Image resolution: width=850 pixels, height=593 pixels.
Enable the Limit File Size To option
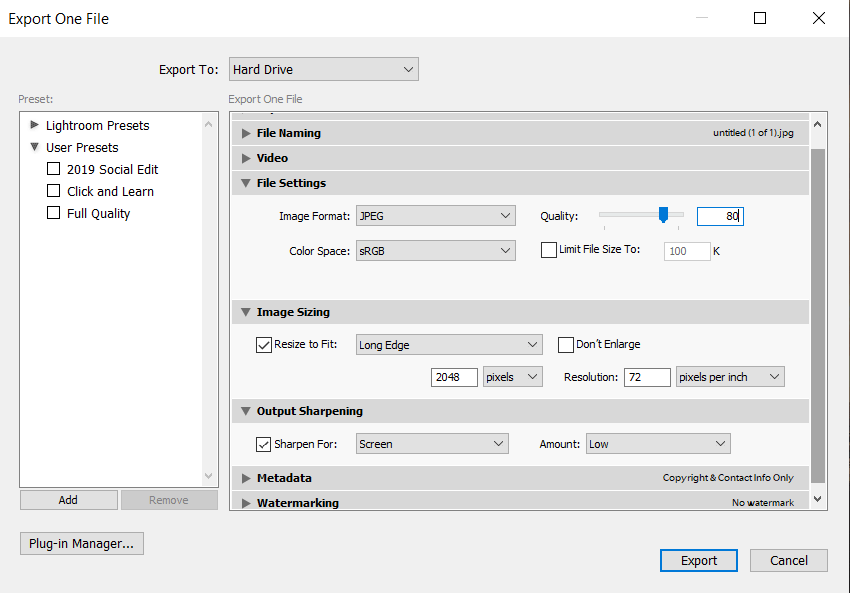(x=548, y=250)
